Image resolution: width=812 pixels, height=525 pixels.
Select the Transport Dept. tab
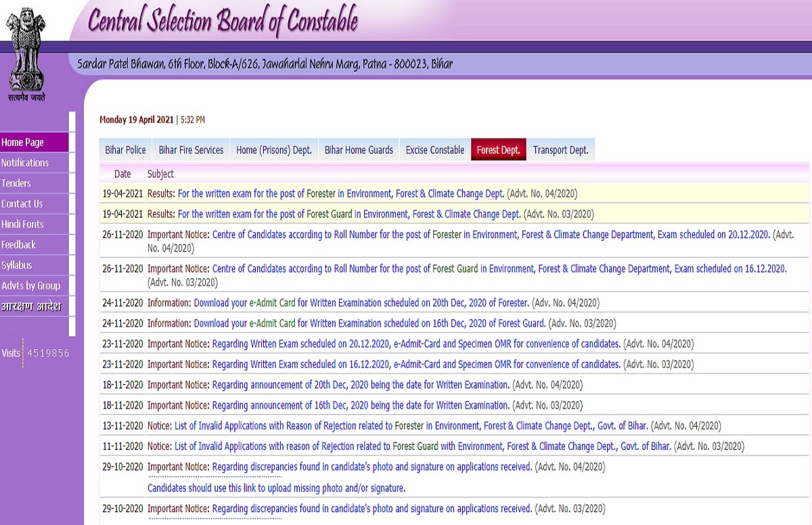click(560, 150)
